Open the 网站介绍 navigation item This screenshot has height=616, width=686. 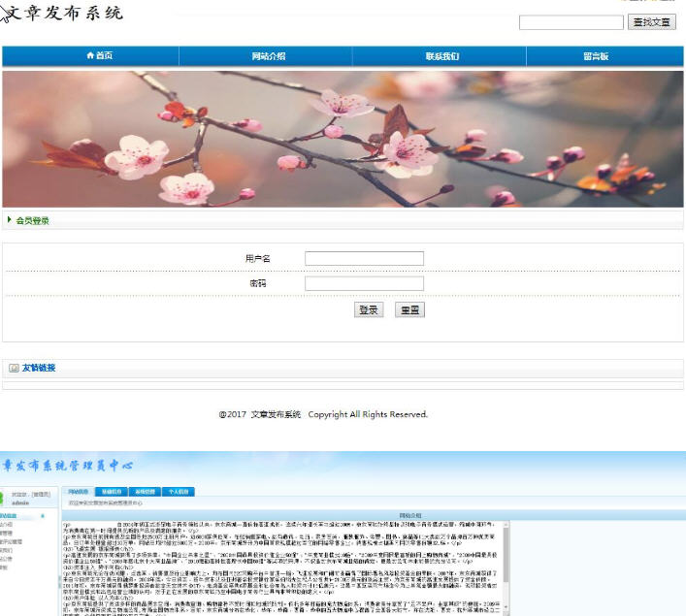pos(268,56)
